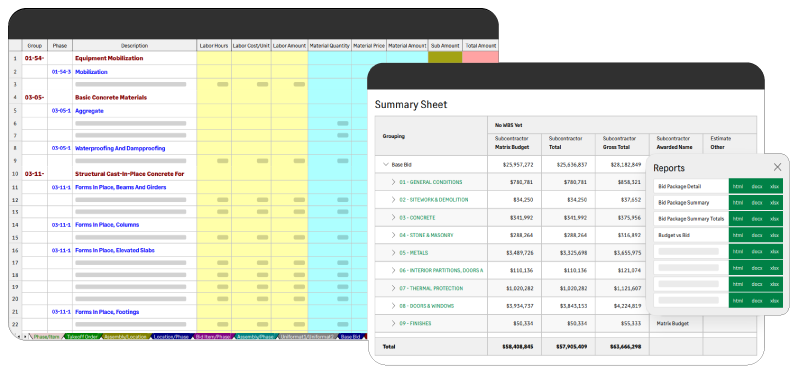Switch to Location/Phase sheet tab
Screen dimensions: 800x376
(172, 337)
